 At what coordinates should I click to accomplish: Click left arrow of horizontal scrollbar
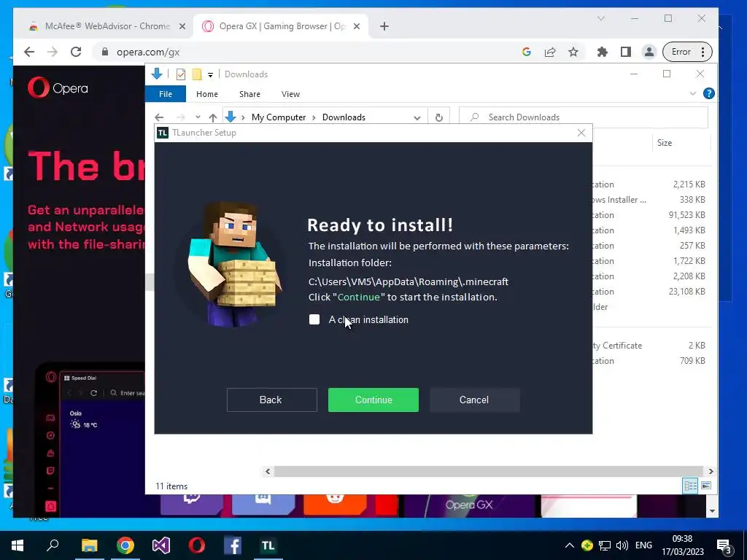[268, 472]
